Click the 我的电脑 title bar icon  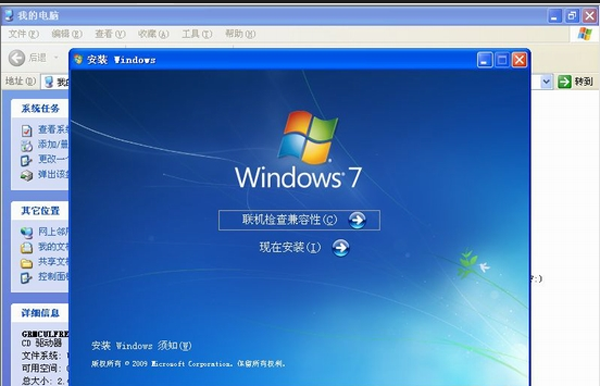point(9,16)
